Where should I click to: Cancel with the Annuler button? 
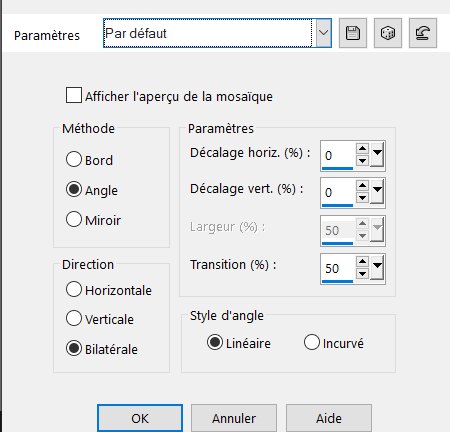pos(234,418)
